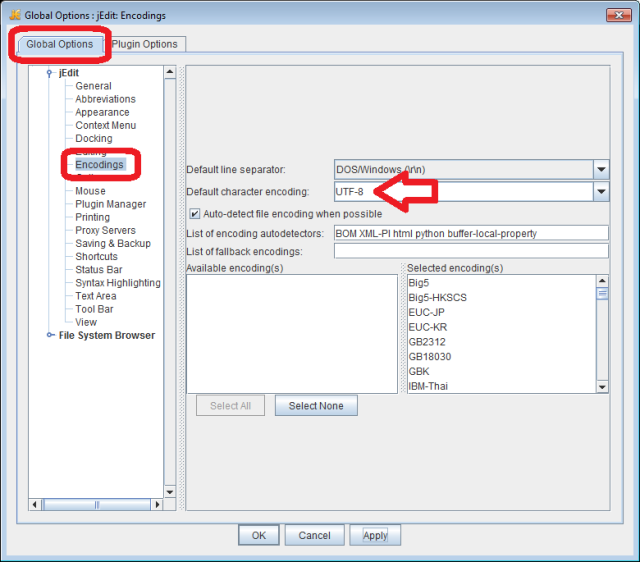Select GB18030 in selected encodings

[502, 357]
